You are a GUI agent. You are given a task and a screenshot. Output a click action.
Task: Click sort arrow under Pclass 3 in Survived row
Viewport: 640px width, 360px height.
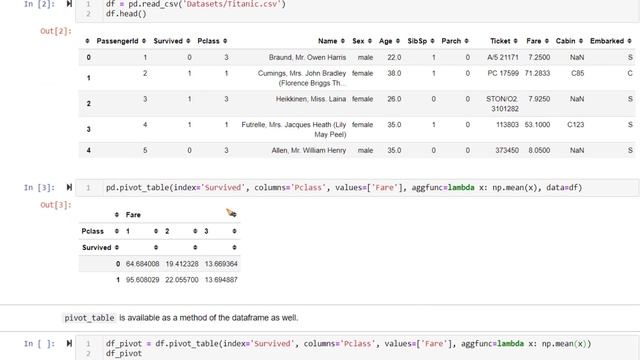point(234,247)
